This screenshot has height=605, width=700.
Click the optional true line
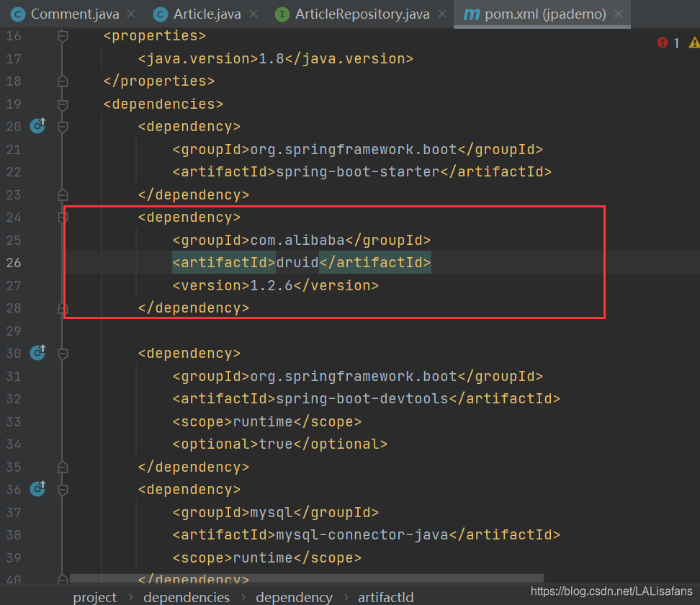pos(280,444)
